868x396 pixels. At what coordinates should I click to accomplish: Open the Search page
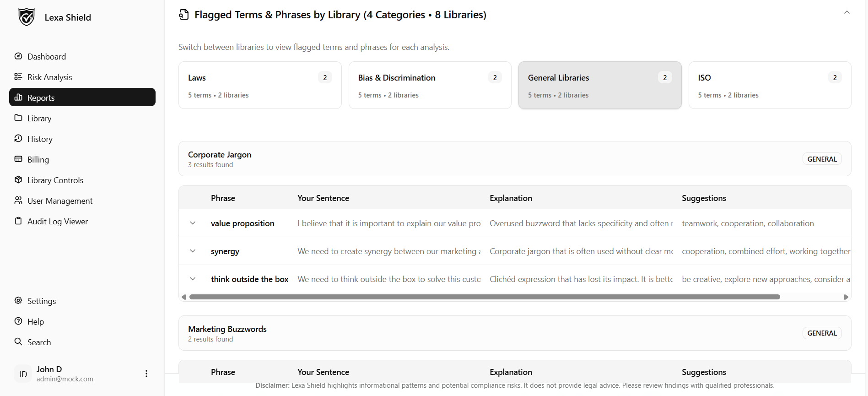82,342
